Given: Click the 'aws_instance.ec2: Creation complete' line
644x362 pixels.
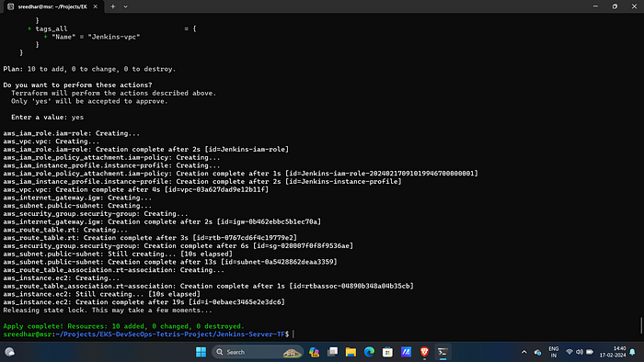Looking at the screenshot, I should pyautogui.click(x=144, y=302).
